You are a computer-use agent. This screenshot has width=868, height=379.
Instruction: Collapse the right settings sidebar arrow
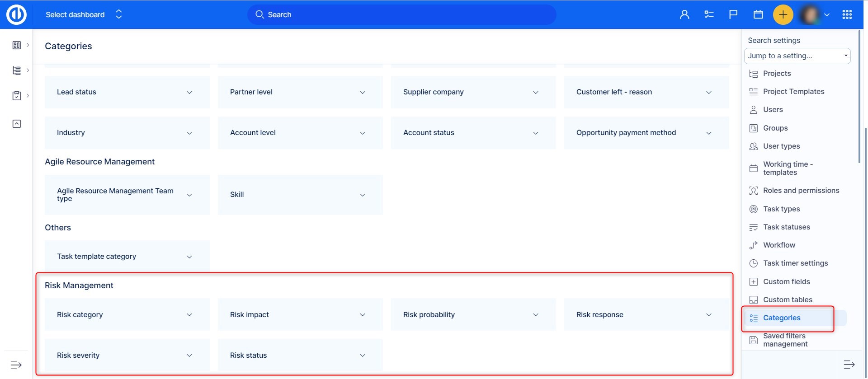point(849,365)
